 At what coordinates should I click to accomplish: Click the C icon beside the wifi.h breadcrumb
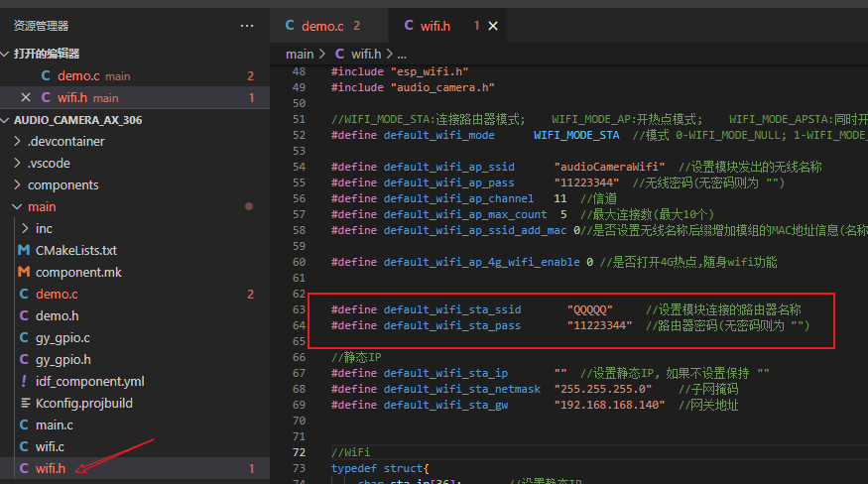coord(339,55)
